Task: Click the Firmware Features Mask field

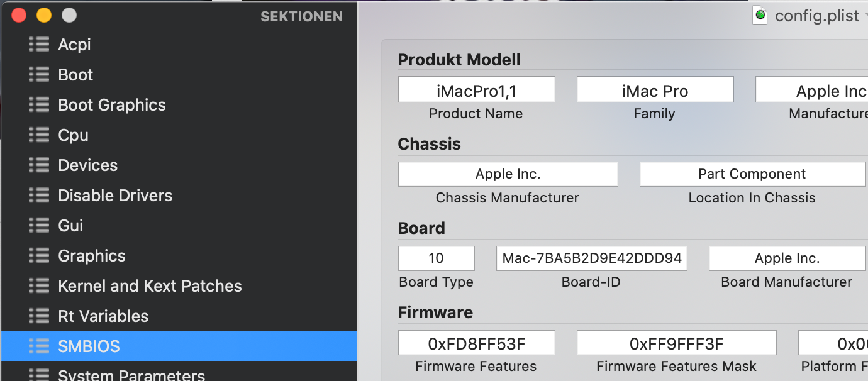Action: click(x=676, y=343)
